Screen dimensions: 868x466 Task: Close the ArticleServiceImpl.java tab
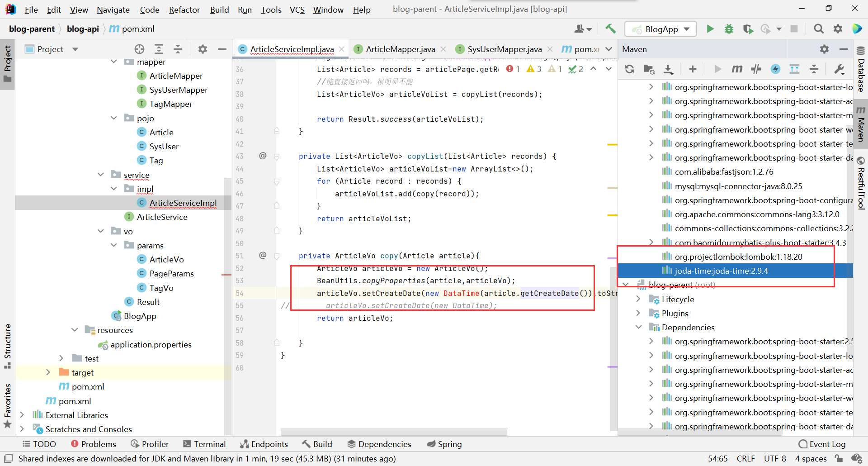click(342, 49)
